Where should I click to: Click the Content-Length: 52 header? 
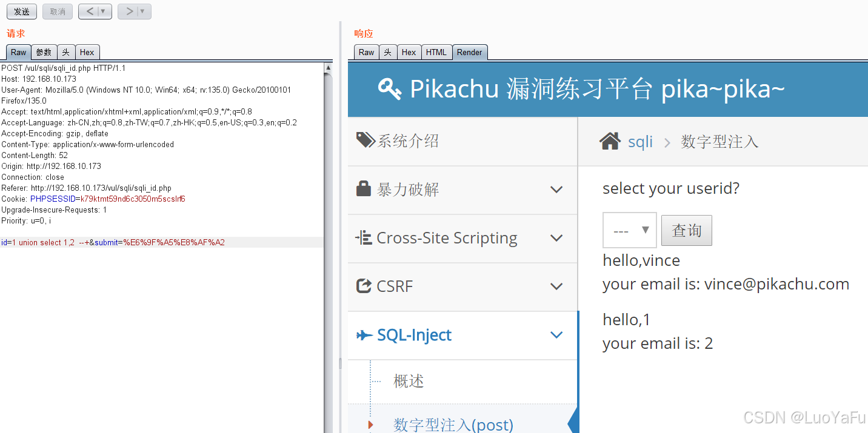35,155
